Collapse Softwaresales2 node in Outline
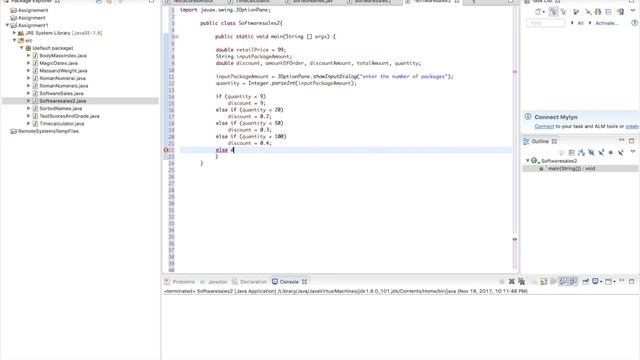The width and height of the screenshot is (640, 360). (x=527, y=160)
